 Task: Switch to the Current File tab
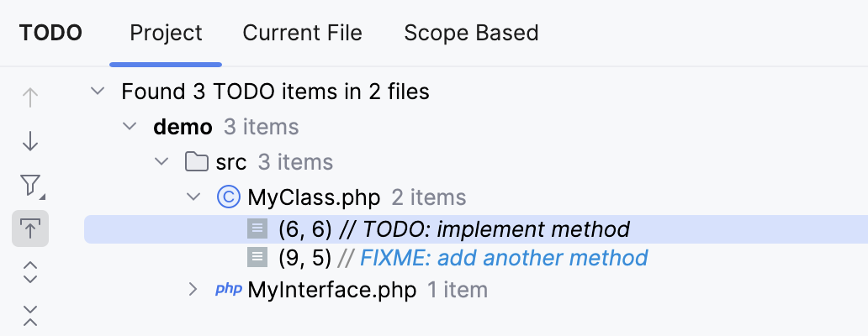pyautogui.click(x=302, y=33)
